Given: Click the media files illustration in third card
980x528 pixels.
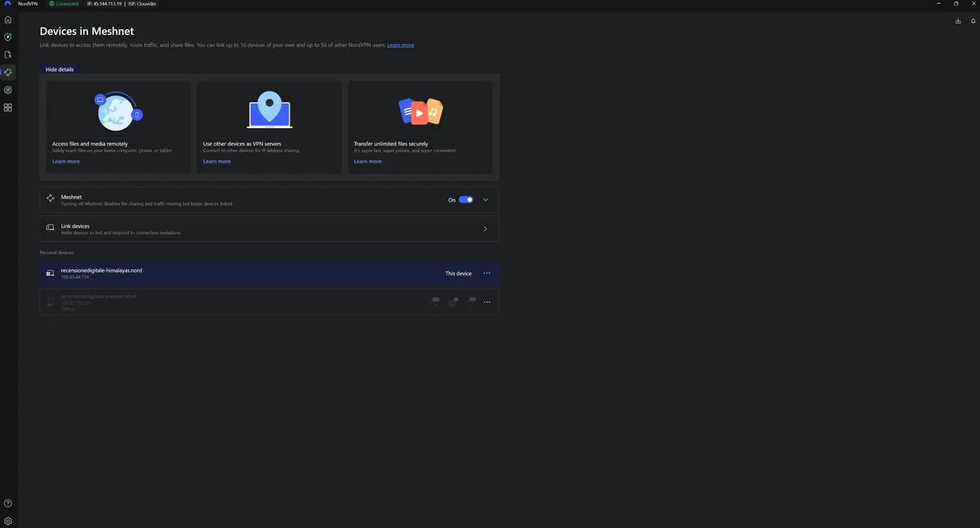Looking at the screenshot, I should click(x=421, y=111).
